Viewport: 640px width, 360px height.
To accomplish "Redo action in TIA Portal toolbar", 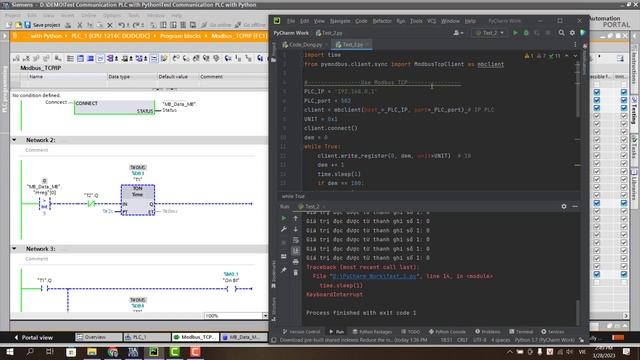I will click(136, 25).
